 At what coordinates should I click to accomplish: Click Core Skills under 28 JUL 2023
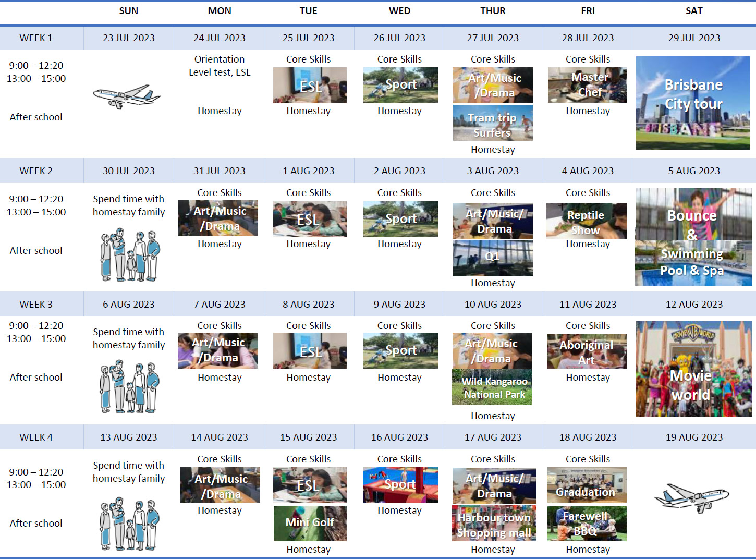pyautogui.click(x=588, y=59)
